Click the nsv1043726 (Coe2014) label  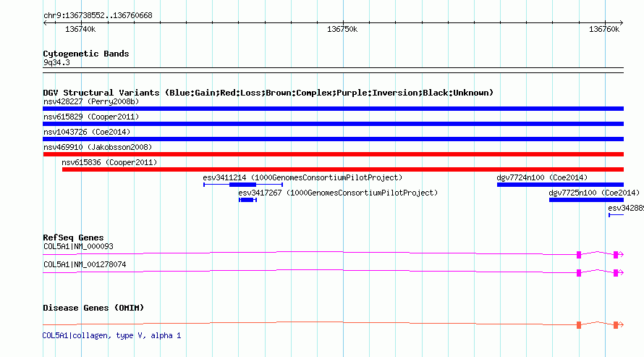pos(87,132)
